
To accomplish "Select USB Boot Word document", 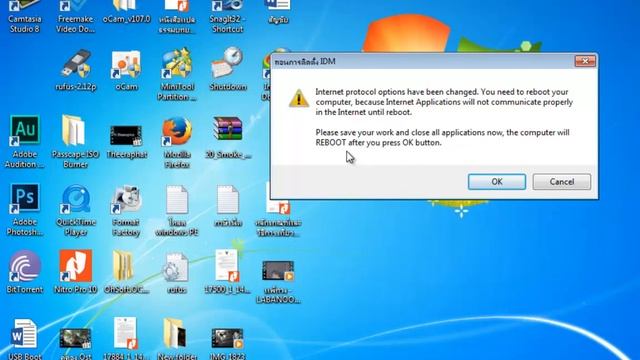I will 24,339.
